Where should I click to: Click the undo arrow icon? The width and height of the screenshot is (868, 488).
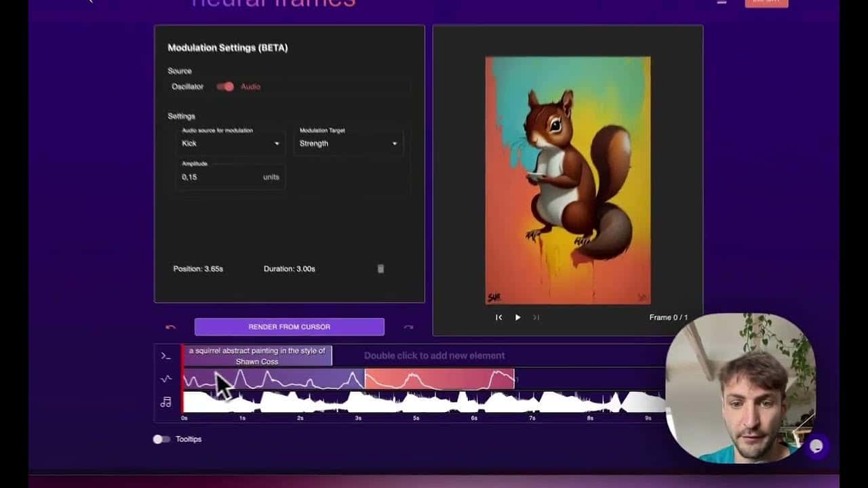170,327
